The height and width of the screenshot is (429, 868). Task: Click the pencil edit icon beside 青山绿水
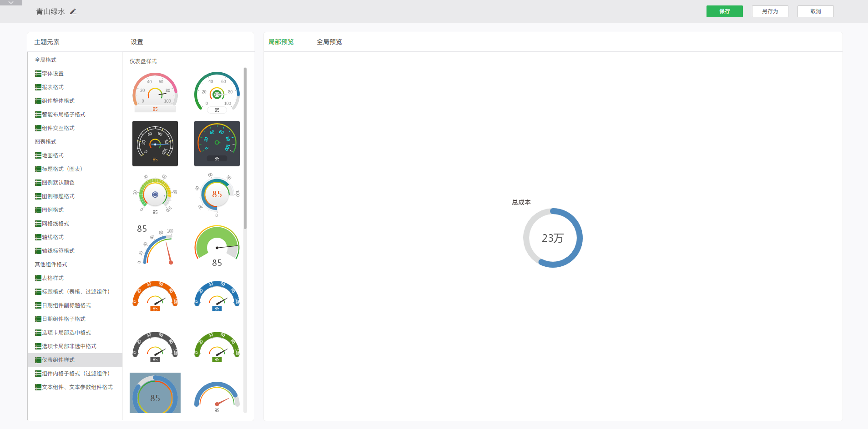(73, 12)
